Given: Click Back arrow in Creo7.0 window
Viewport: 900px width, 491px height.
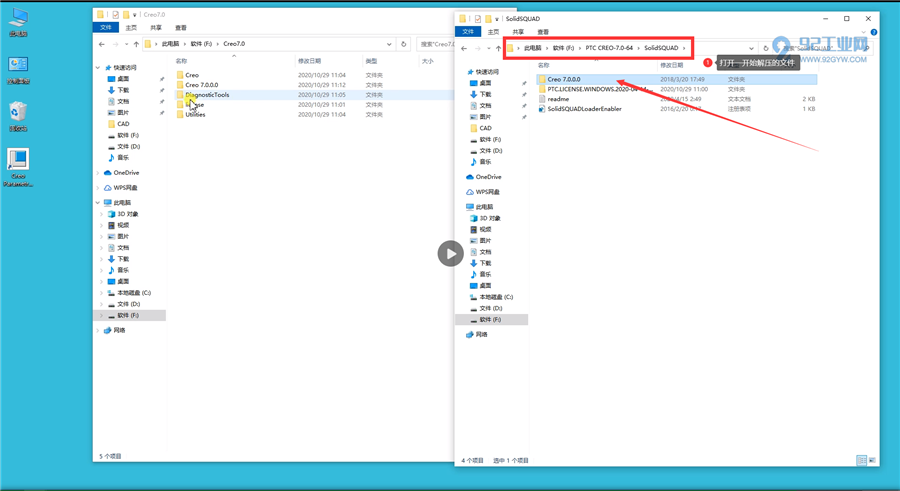Looking at the screenshot, I should pos(102,44).
